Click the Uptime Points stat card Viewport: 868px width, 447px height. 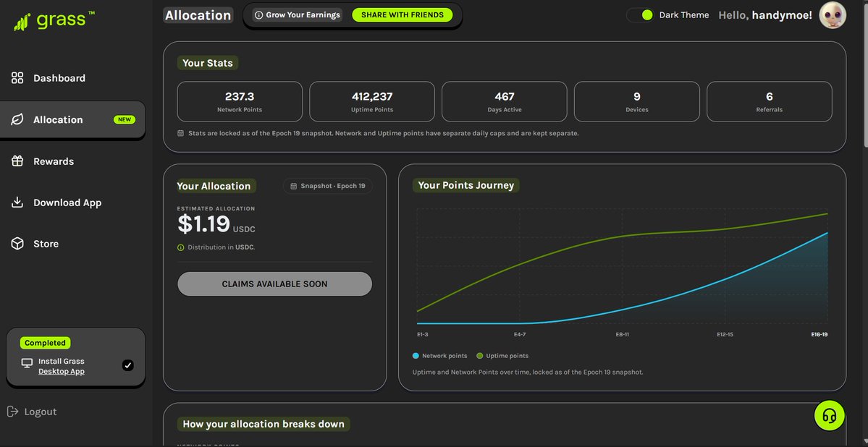click(x=372, y=101)
